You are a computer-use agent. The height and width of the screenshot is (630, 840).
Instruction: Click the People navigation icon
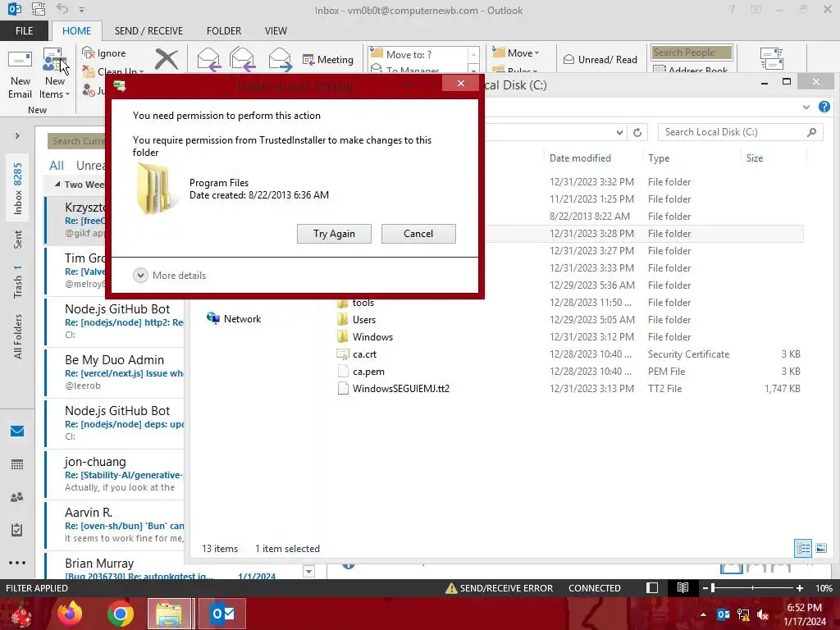click(17, 497)
